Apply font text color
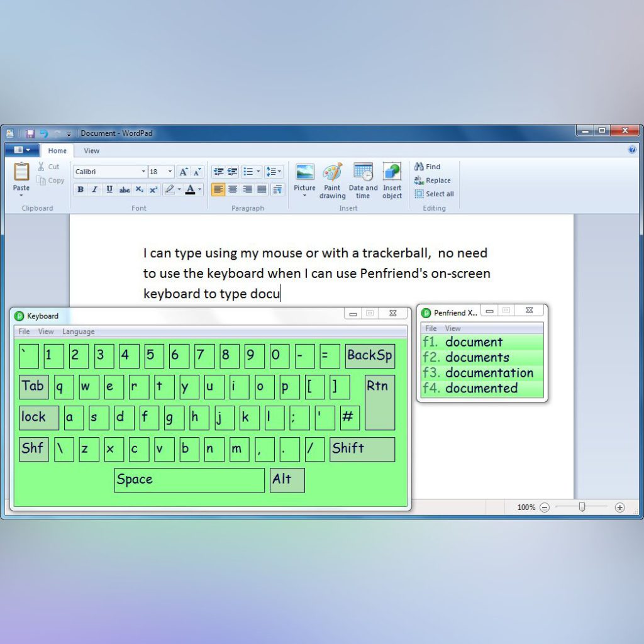644x644 pixels. 190,189
